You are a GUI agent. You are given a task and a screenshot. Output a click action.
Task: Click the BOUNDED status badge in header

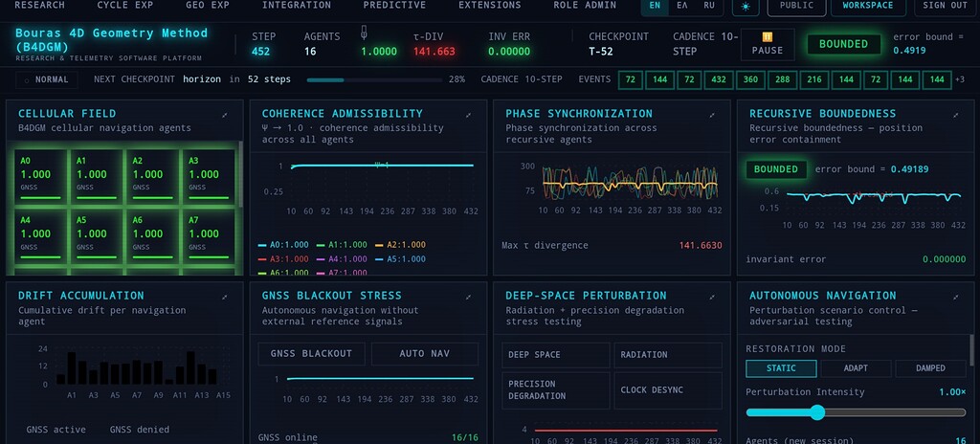[844, 44]
